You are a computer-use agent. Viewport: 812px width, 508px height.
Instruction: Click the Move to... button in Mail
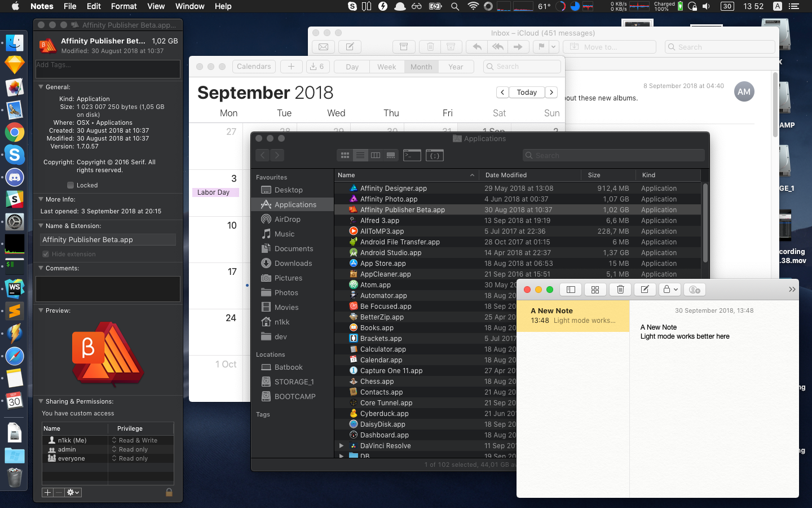pos(609,47)
